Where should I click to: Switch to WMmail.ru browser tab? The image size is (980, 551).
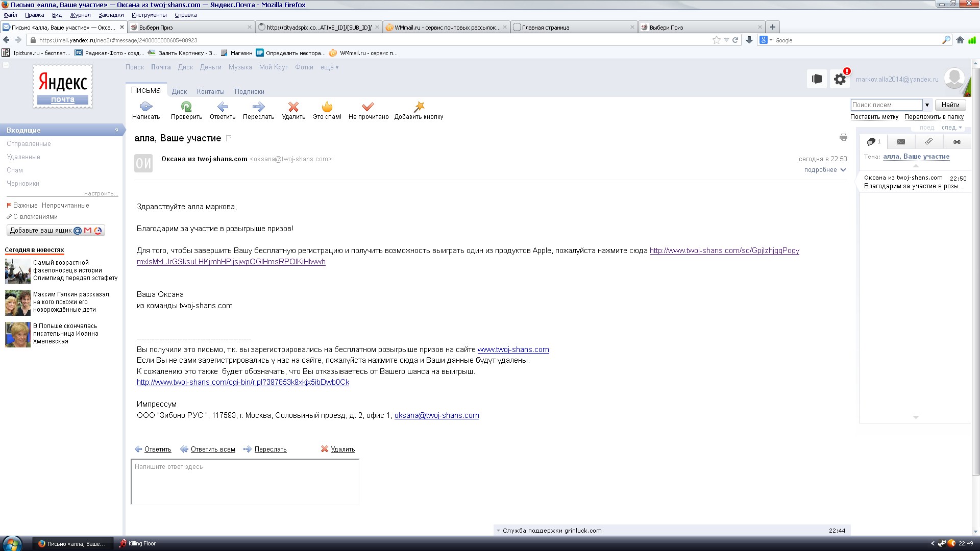446,28
